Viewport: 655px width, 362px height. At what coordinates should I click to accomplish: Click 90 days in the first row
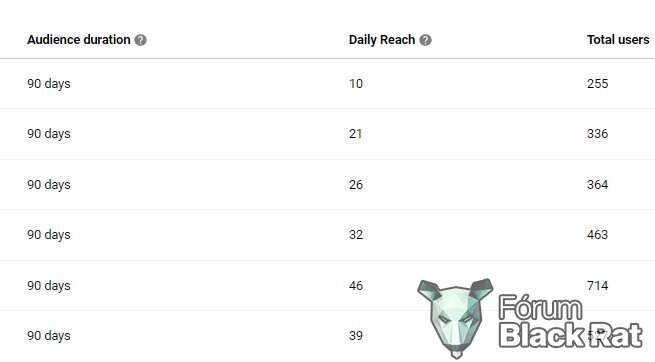pos(49,84)
